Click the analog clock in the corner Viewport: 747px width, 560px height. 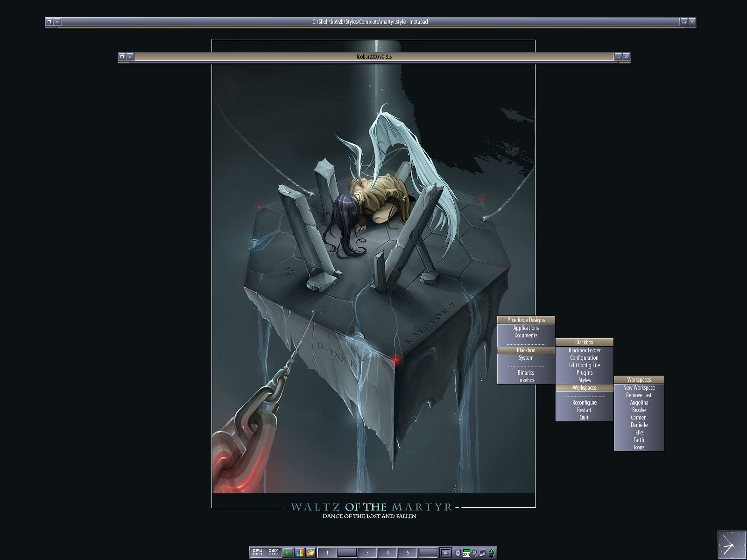click(732, 545)
